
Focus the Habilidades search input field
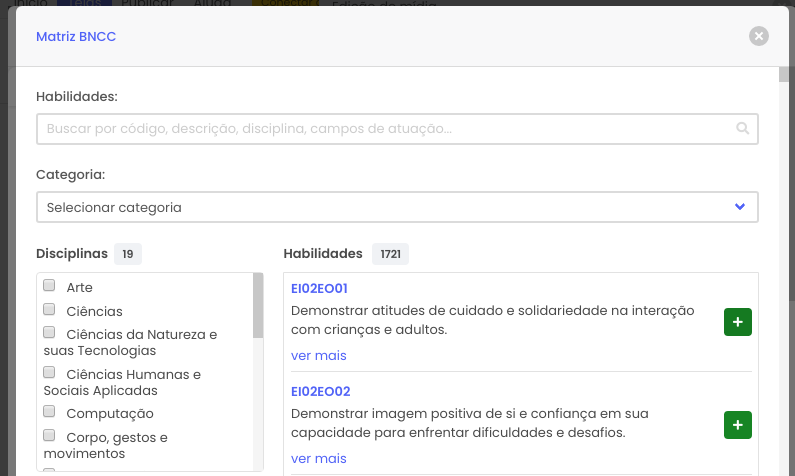pos(397,129)
